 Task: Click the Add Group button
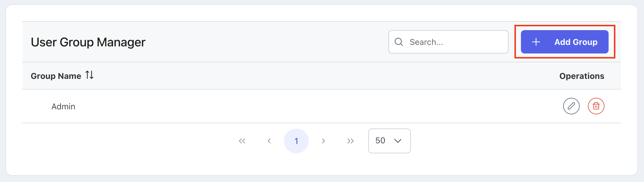tap(565, 42)
